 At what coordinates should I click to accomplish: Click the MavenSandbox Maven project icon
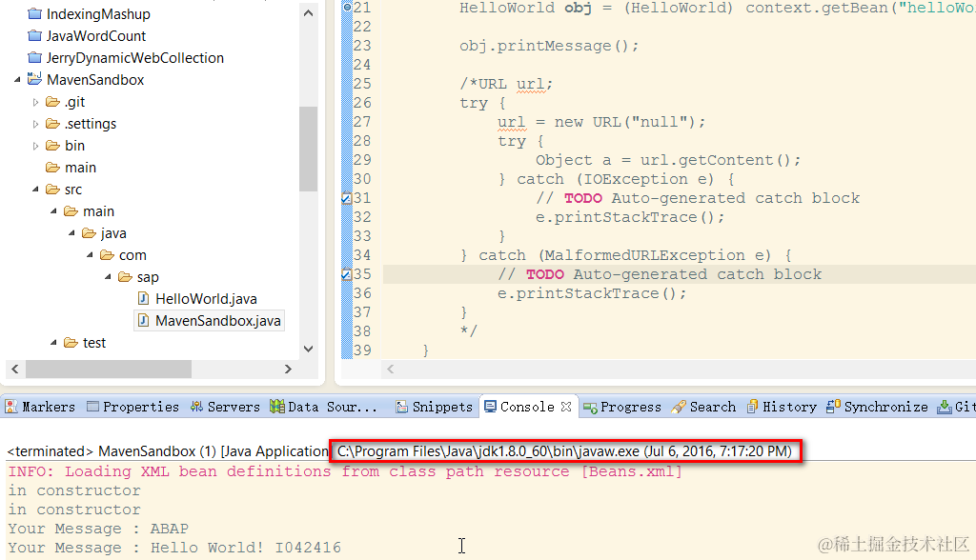tap(35, 79)
